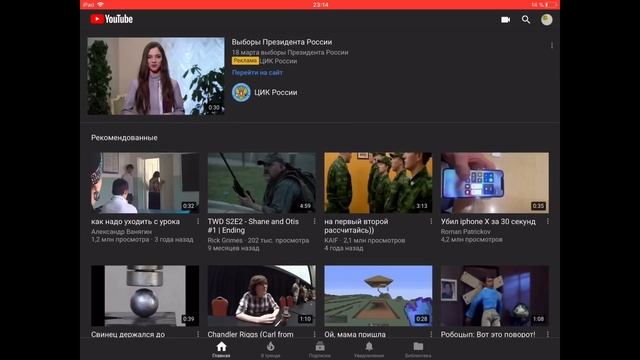Open more options for 'на первый второй рассчитайсь'

[431, 221]
